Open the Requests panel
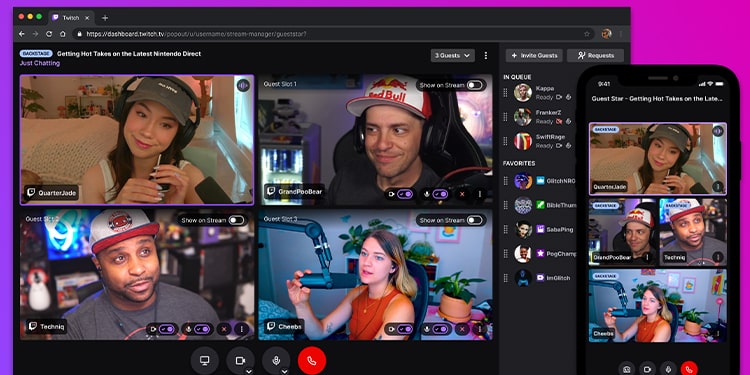The image size is (750, 375). [x=596, y=55]
